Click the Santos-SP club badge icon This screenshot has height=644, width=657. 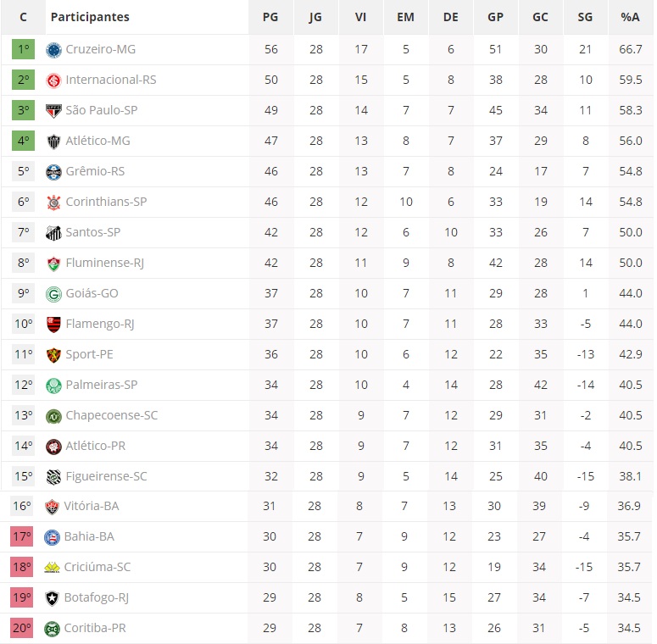click(53, 232)
